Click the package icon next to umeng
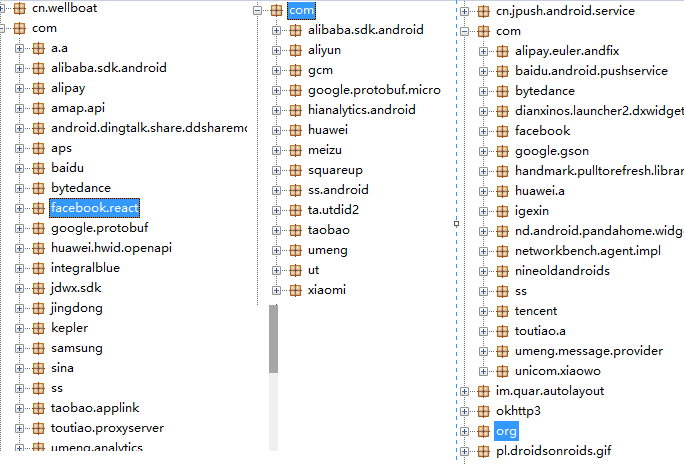Screen dimensions: 684x464 [x=296, y=250]
